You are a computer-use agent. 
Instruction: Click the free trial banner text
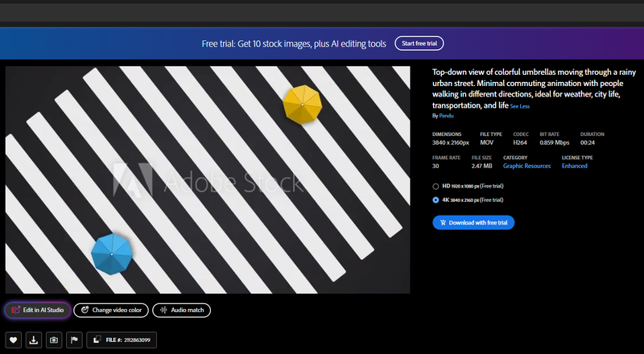294,43
